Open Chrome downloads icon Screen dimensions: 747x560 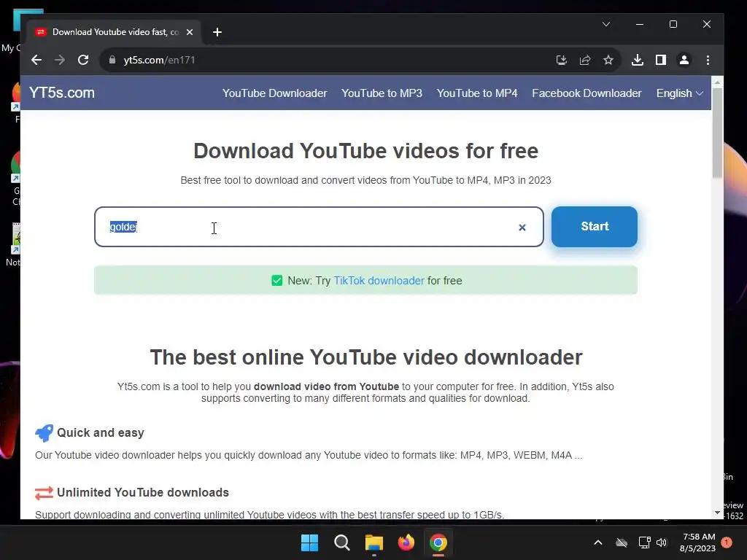tap(638, 60)
